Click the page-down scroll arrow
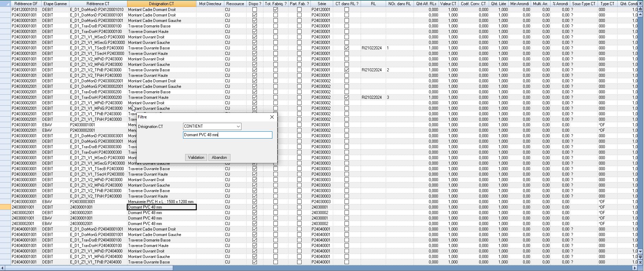The image size is (644, 271). (x=640, y=257)
